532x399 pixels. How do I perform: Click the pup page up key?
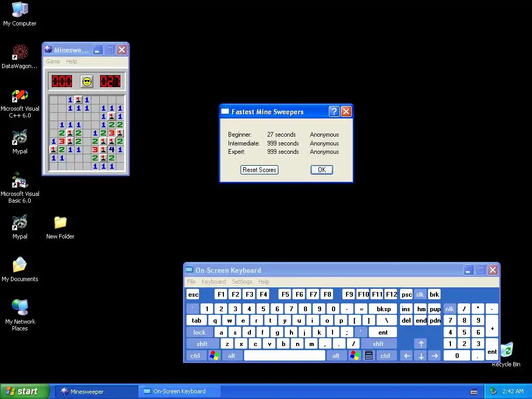(435, 309)
